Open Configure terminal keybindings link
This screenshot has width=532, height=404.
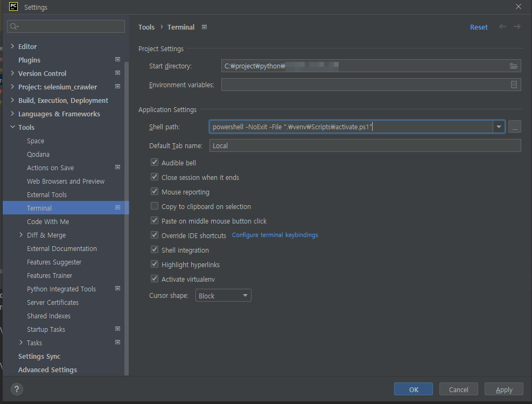pyautogui.click(x=275, y=235)
